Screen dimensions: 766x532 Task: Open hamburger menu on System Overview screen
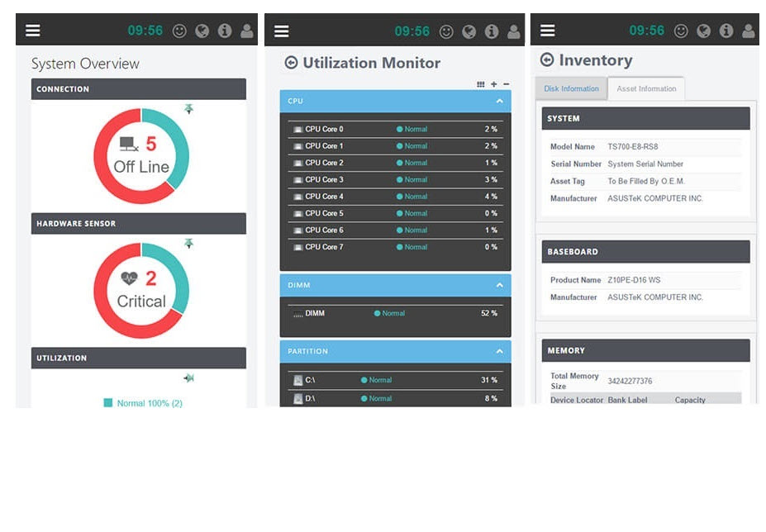click(x=33, y=31)
